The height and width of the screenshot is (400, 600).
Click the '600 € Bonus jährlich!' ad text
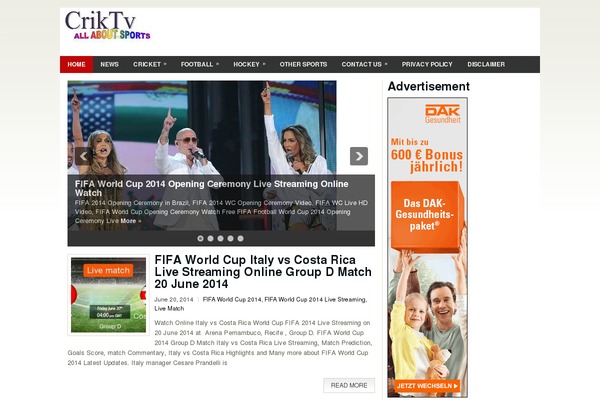(427, 160)
